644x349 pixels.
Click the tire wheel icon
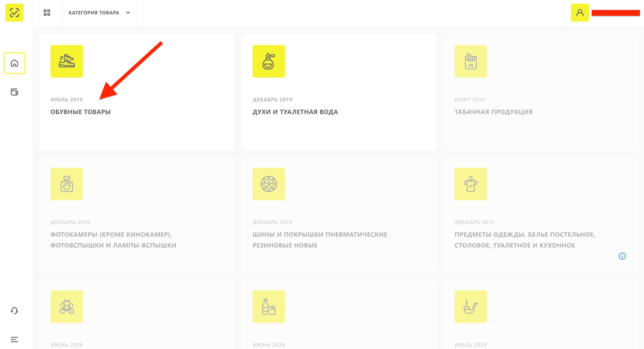(269, 184)
